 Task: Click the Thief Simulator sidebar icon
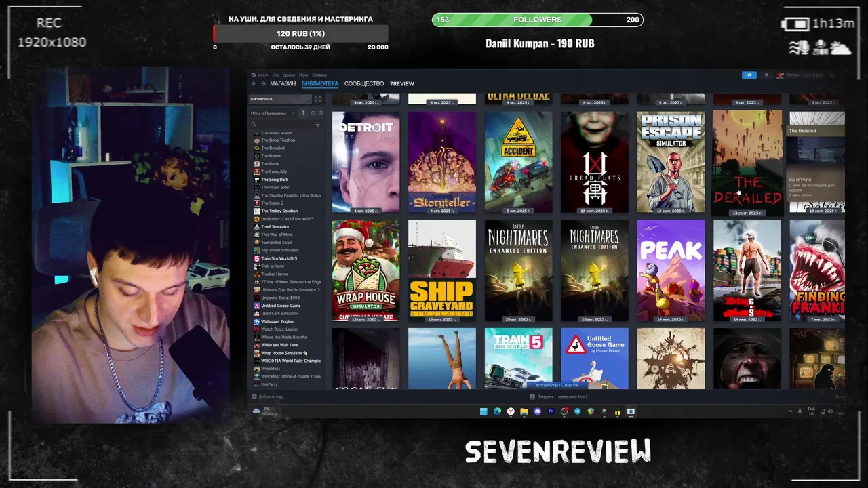[256, 227]
